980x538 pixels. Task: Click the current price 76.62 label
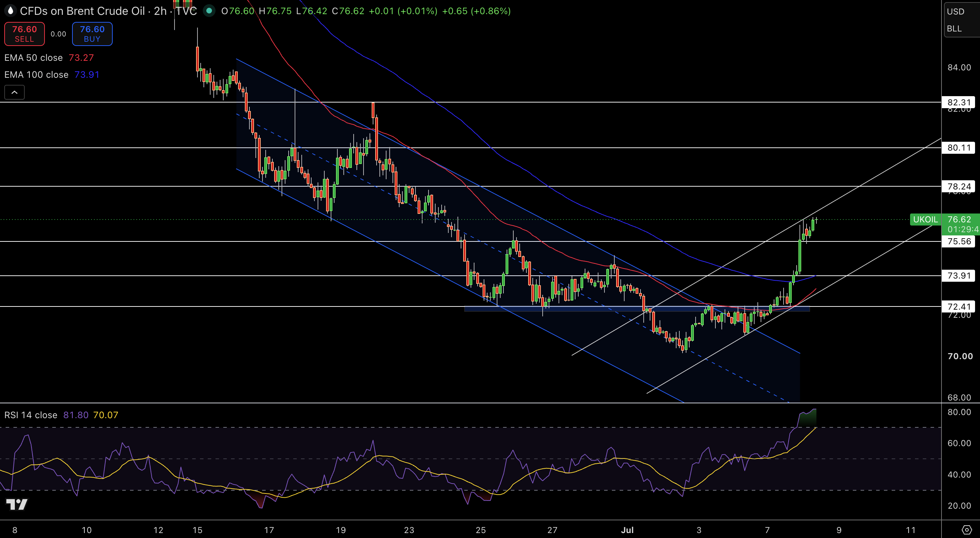tap(959, 219)
